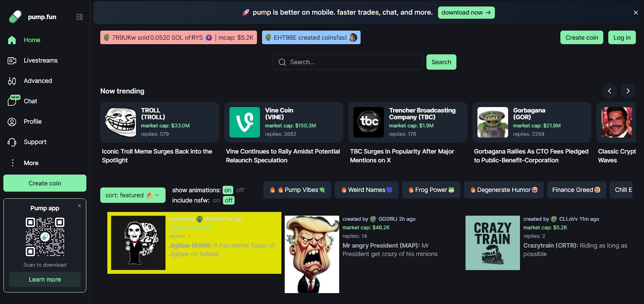The width and height of the screenshot is (644, 304).
Task: Select the Pump Vibes category tab
Action: pyautogui.click(x=297, y=190)
